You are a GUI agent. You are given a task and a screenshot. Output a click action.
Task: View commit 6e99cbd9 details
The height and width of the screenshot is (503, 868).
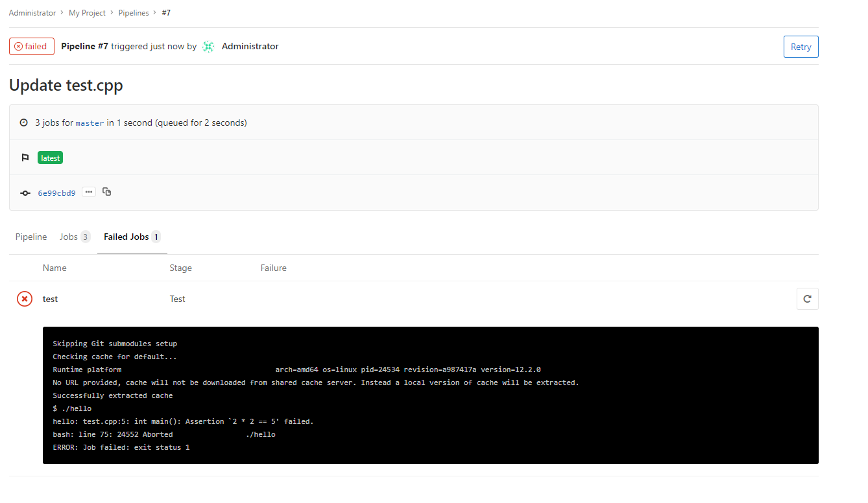56,192
